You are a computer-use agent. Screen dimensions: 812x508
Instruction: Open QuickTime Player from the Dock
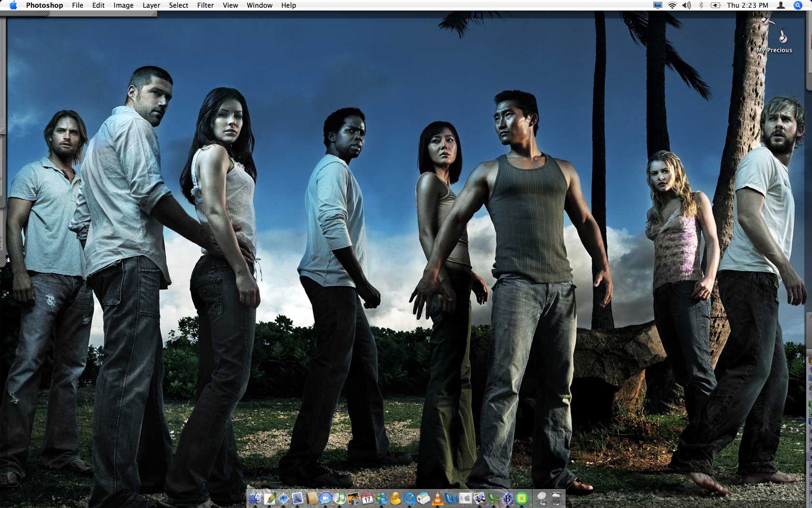409,498
